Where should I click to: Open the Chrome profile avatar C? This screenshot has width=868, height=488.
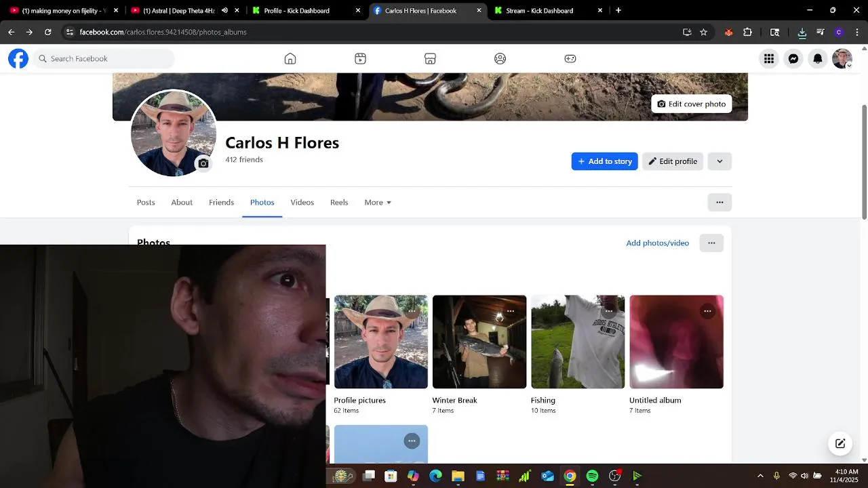click(x=839, y=32)
